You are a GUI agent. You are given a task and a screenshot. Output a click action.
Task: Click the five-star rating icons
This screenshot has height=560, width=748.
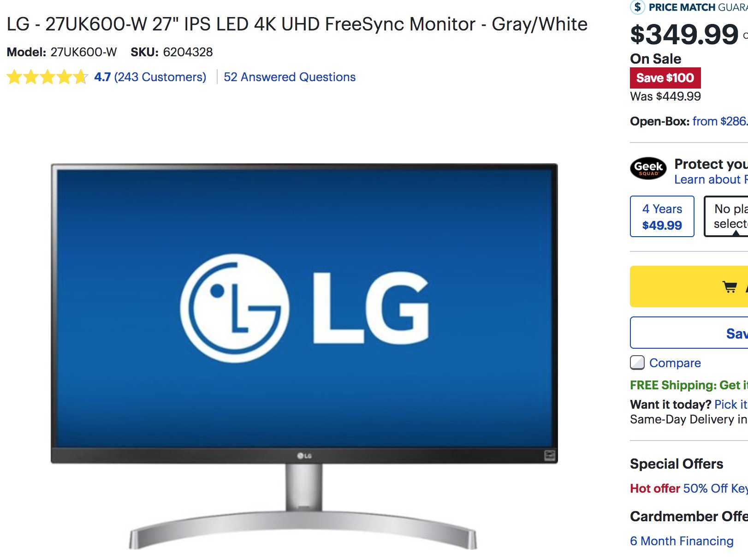point(47,77)
